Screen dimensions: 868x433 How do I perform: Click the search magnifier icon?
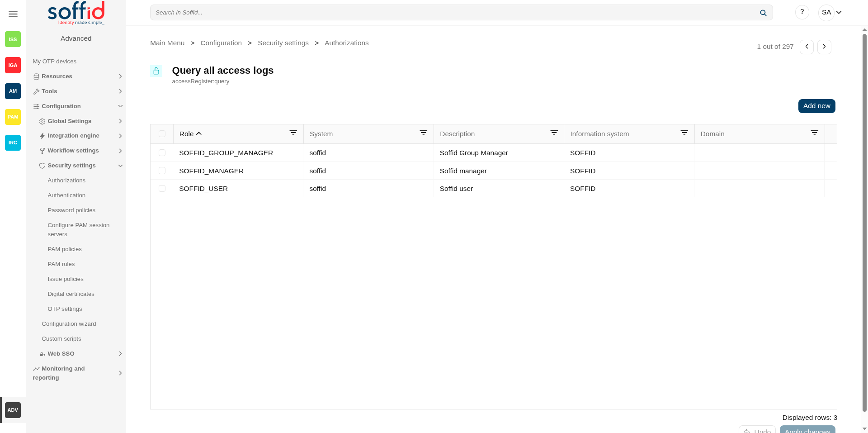click(763, 13)
